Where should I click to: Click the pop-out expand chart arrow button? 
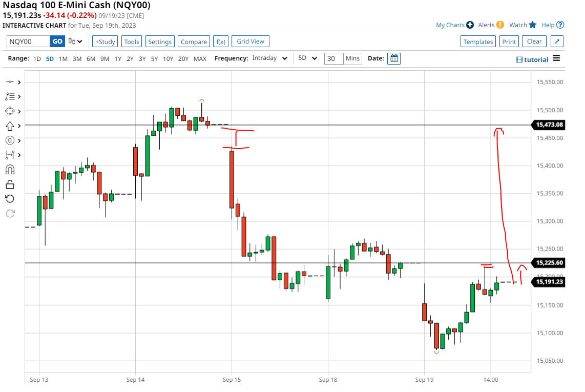coord(557,42)
